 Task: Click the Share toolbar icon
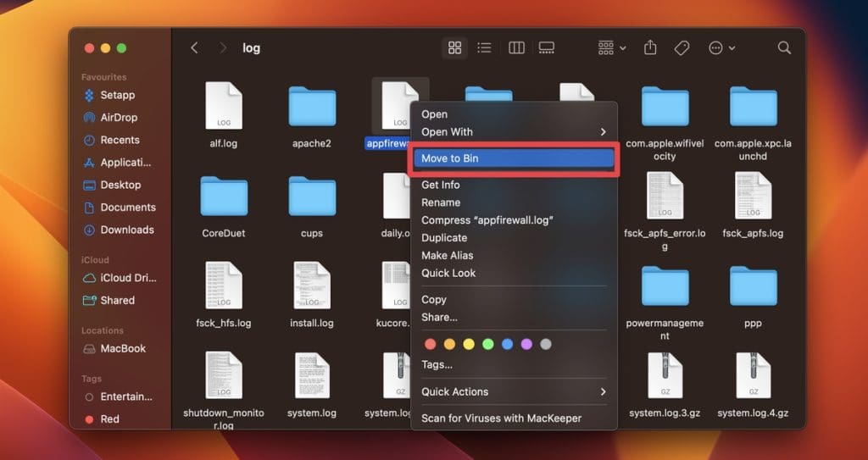[x=650, y=48]
